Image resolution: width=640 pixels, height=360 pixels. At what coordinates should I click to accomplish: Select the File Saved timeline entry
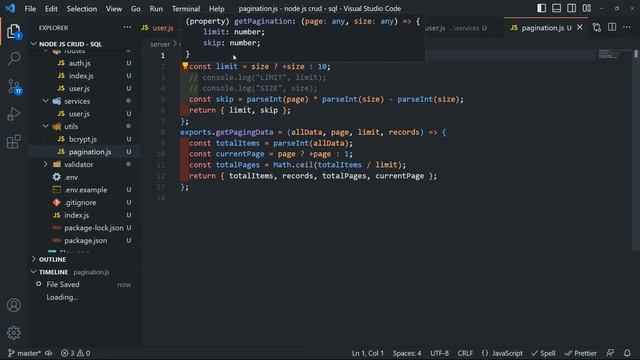63,284
